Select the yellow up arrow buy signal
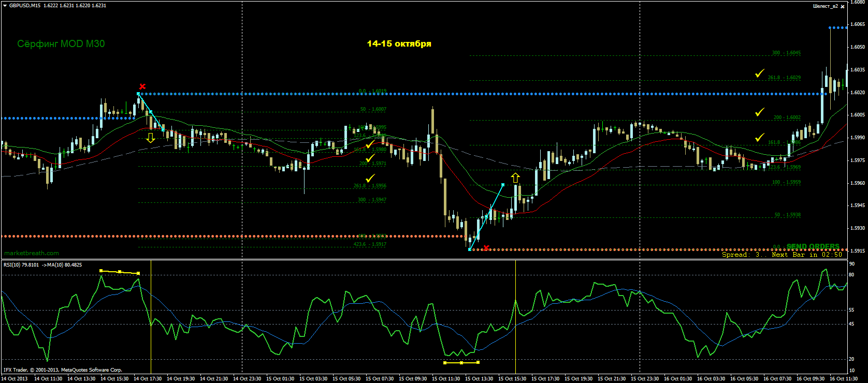Viewport: 868px width, 383px height. (x=515, y=178)
